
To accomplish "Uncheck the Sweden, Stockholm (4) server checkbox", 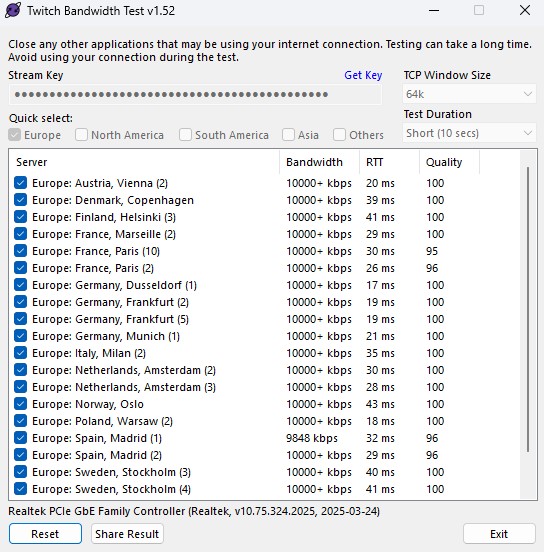I will [x=20, y=489].
